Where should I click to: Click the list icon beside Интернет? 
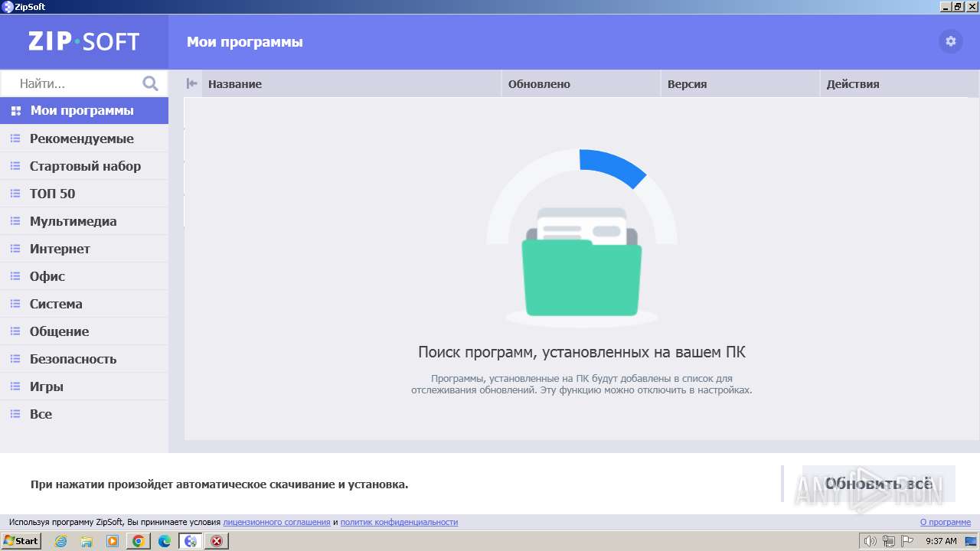[x=15, y=249]
